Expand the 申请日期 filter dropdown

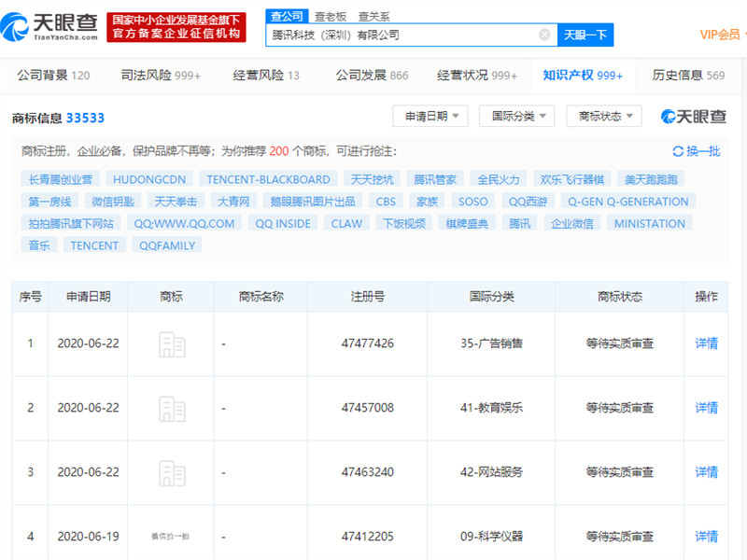point(430,116)
